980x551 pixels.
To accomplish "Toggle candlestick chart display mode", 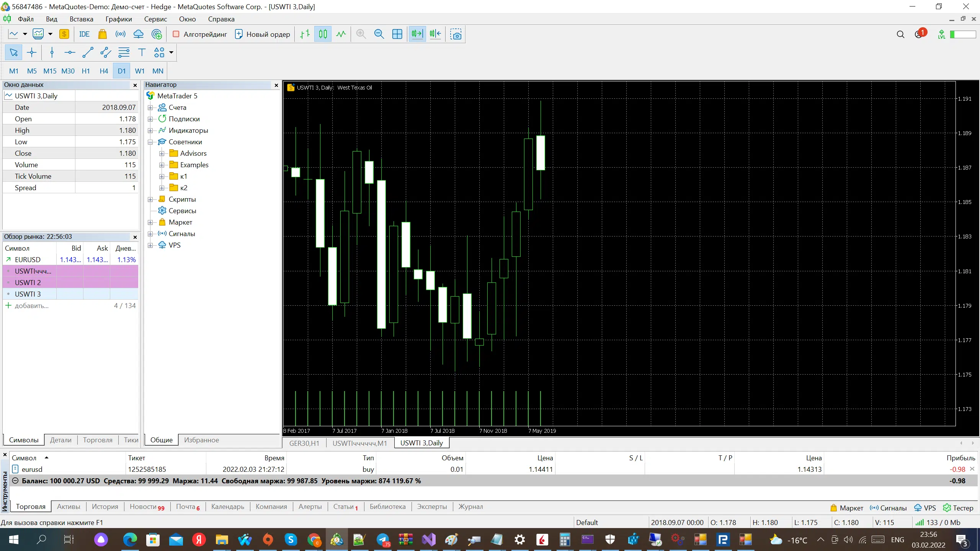I will tap(323, 34).
